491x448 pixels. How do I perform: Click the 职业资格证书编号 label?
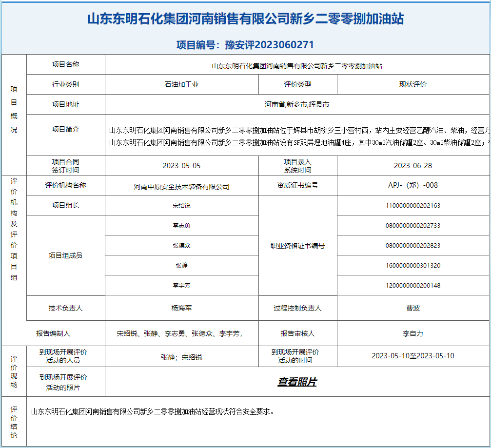pyautogui.click(x=297, y=246)
